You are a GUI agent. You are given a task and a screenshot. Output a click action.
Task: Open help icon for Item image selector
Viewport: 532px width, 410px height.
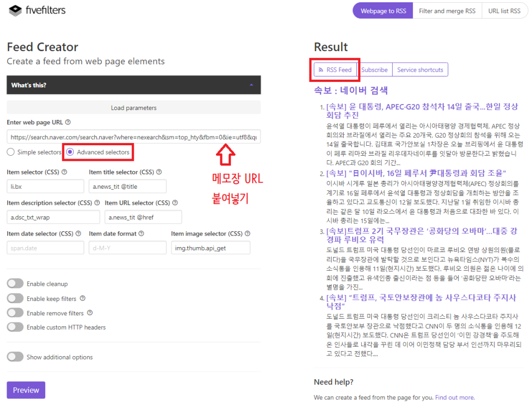(x=248, y=233)
